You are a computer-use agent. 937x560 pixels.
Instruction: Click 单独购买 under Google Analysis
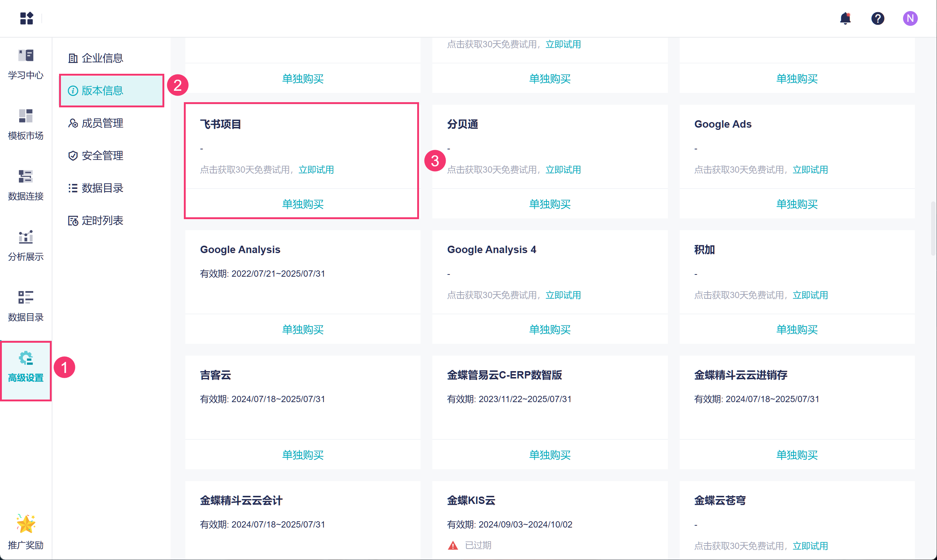pos(302,329)
